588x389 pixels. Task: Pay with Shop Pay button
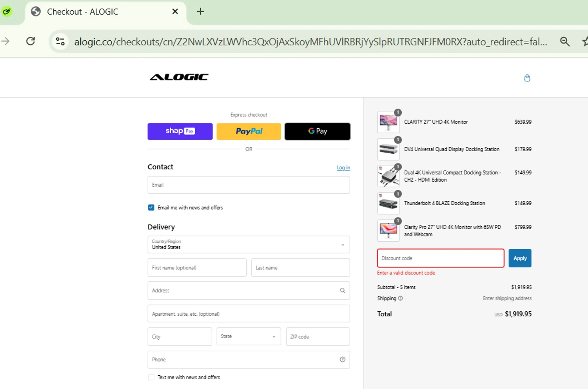point(180,131)
